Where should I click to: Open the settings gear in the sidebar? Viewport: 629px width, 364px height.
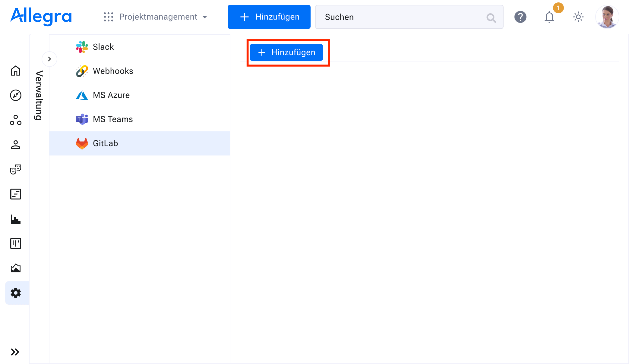tap(15, 293)
